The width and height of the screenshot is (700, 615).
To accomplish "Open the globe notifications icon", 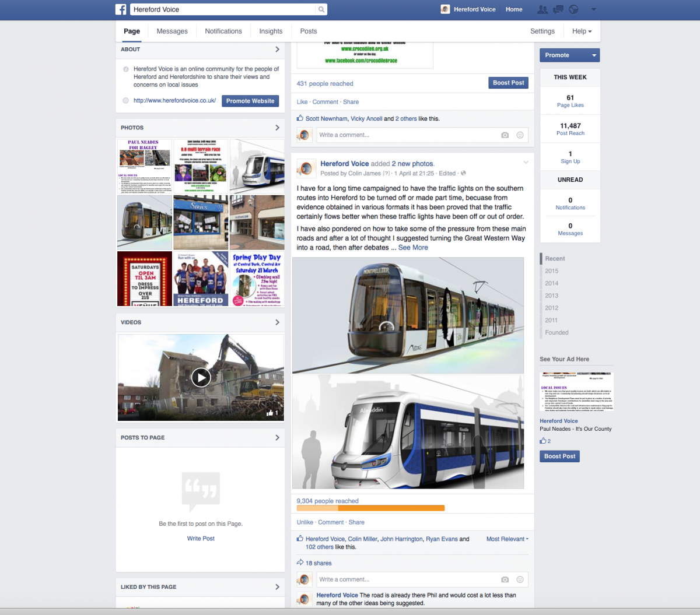I will coord(573,9).
